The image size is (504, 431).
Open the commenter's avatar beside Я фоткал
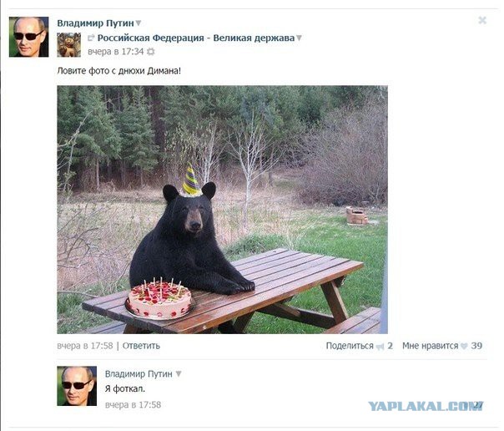77,386
